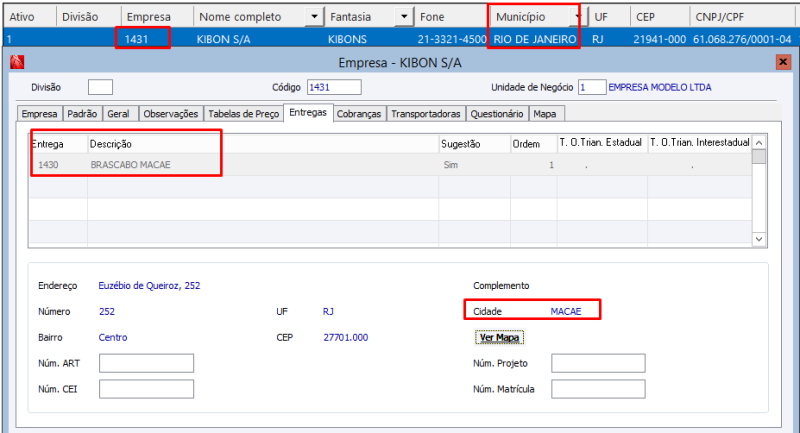Click the Cidade value MACAE
The image size is (800, 433).
(x=566, y=312)
